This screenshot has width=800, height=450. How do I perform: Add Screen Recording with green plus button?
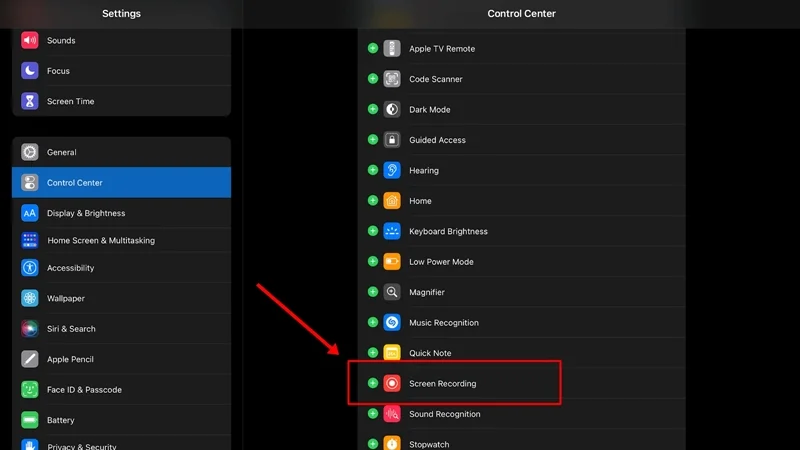[x=372, y=383]
